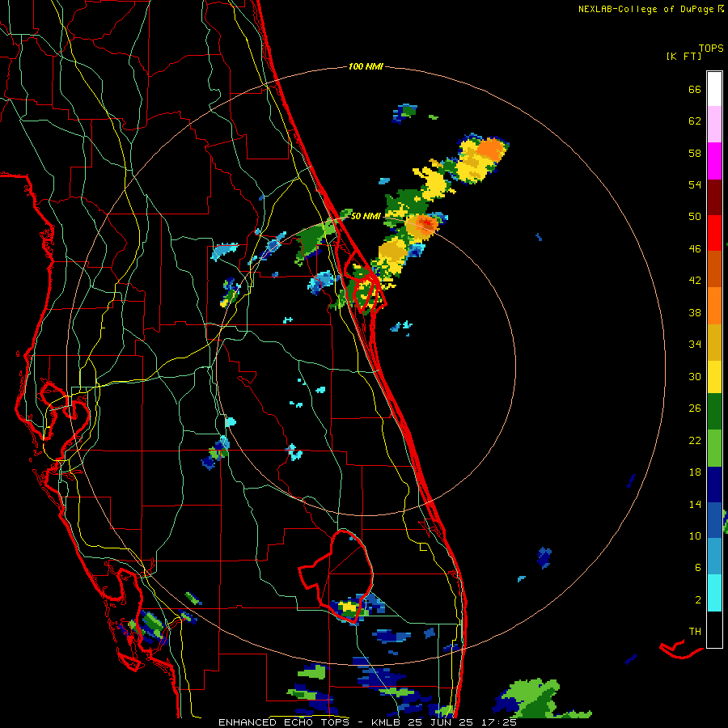This screenshot has height=728, width=728.
Task: Click the legend value 26
Action: (x=695, y=408)
